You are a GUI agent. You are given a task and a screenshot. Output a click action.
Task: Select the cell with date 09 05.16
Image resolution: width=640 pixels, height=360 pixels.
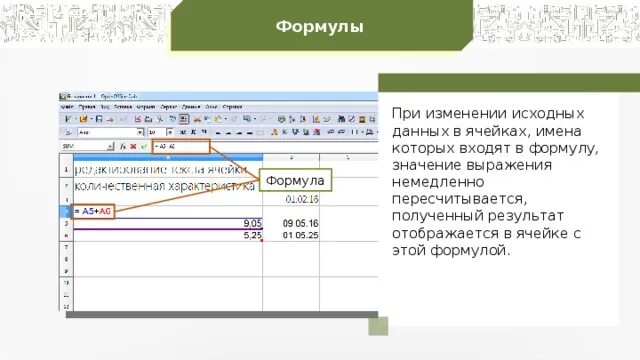tap(291, 223)
